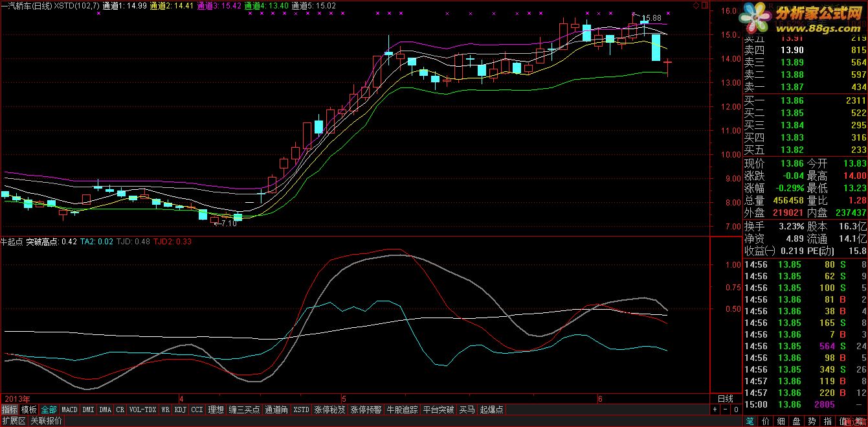Click the 最低 13.23 value
This screenshot has width=868, height=427.
(854, 188)
